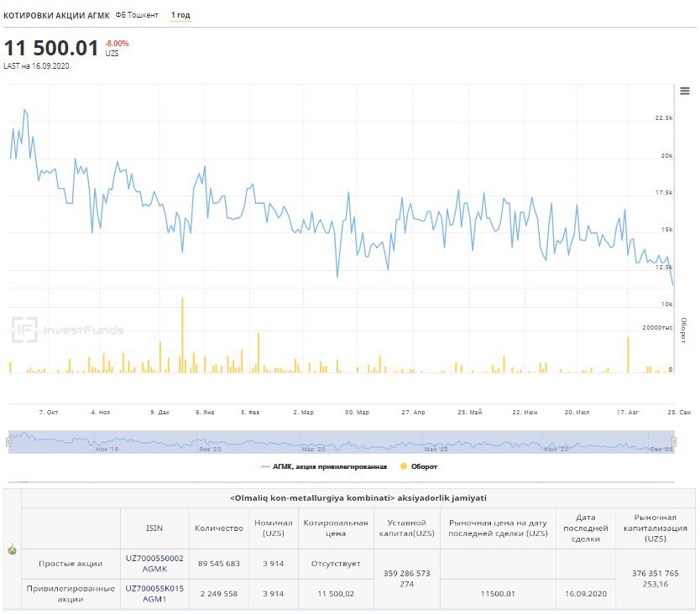Click the August volume spike bar

pyautogui.click(x=628, y=354)
